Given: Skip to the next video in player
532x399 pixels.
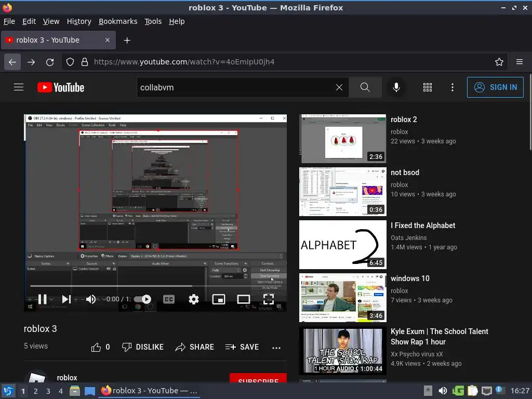Looking at the screenshot, I should click(66, 299).
